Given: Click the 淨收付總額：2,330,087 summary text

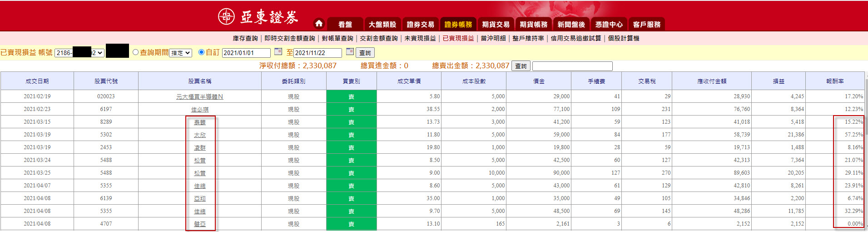Looking at the screenshot, I should click(x=298, y=66).
